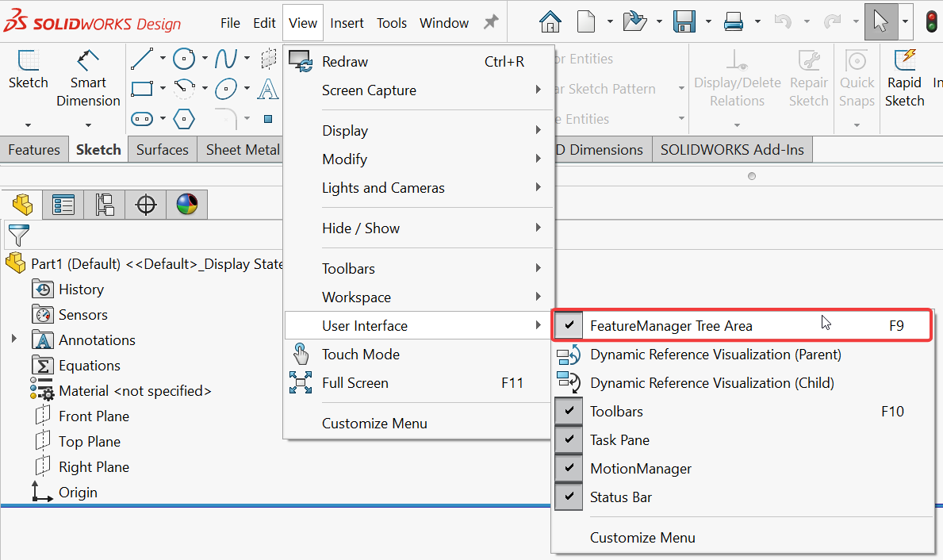Toggle the Task Pane checkbox

[569, 439]
